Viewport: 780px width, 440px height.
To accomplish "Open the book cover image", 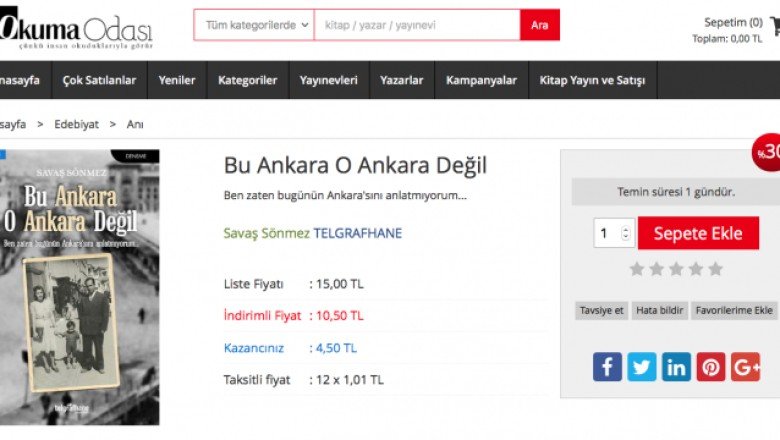I will [x=80, y=287].
